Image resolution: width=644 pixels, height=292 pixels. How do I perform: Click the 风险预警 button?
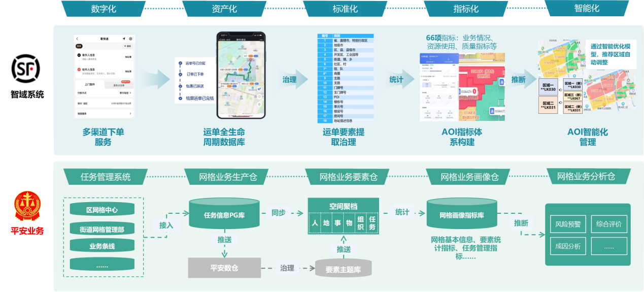click(568, 224)
